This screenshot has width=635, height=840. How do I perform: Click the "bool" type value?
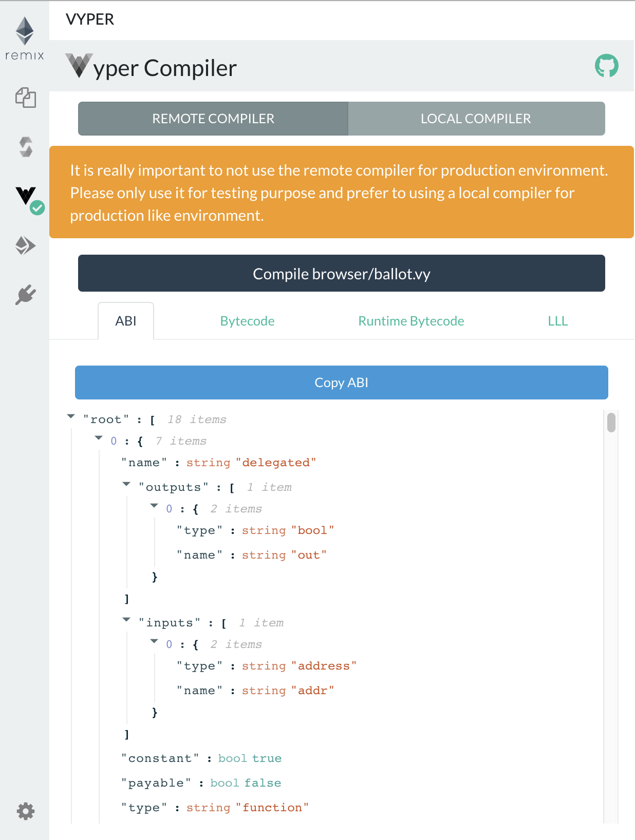pyautogui.click(x=312, y=530)
